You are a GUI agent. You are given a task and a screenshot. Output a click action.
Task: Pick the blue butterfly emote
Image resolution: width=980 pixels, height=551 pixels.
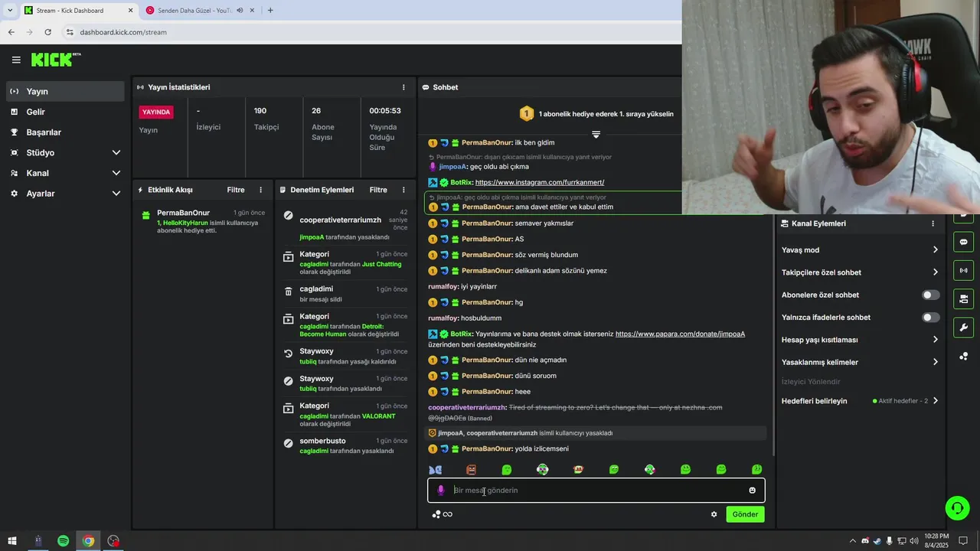(x=435, y=470)
